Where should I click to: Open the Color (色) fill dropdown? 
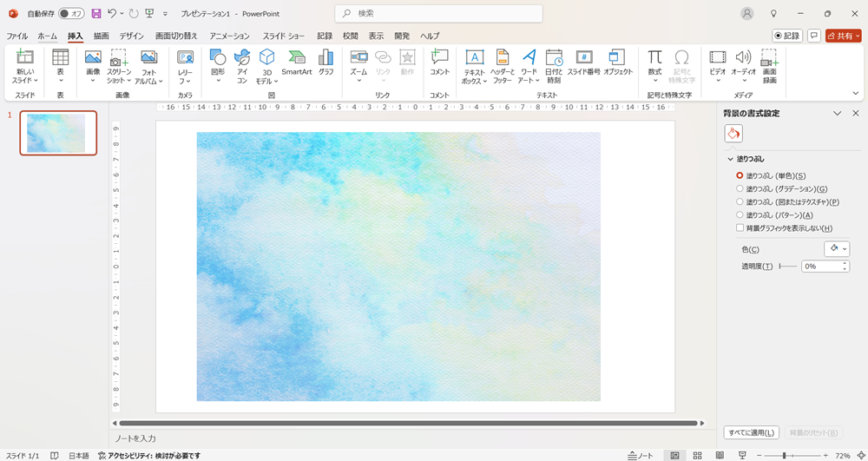(837, 249)
